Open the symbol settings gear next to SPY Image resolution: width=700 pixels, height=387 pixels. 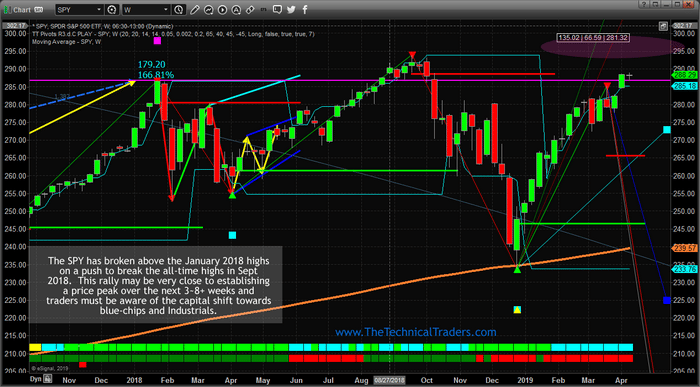(x=112, y=9)
